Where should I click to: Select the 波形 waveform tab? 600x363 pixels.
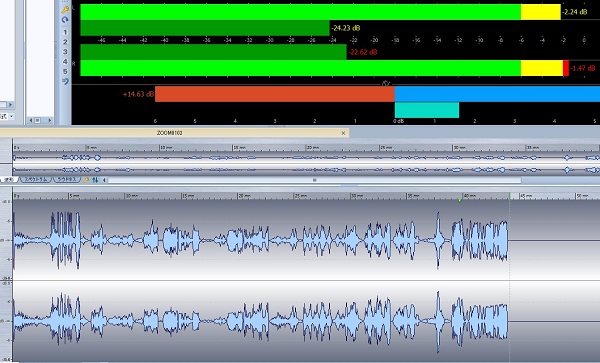9,179
